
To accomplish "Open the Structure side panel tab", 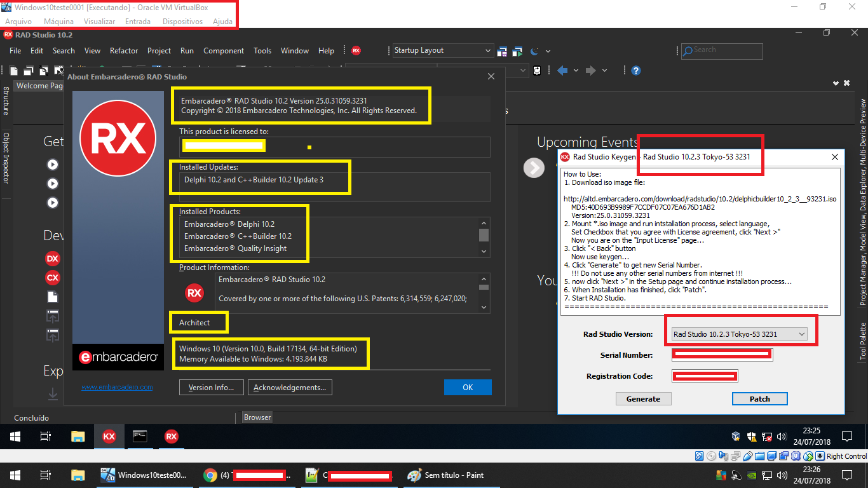I will tap(6, 102).
